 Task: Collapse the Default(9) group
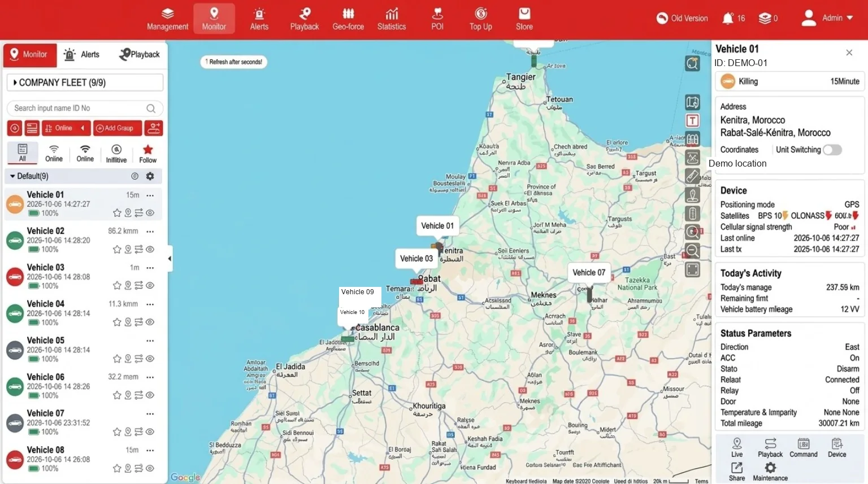[x=12, y=176]
